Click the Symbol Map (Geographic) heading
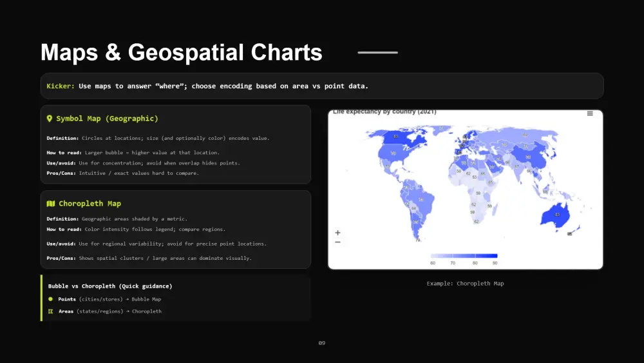 [107, 119]
